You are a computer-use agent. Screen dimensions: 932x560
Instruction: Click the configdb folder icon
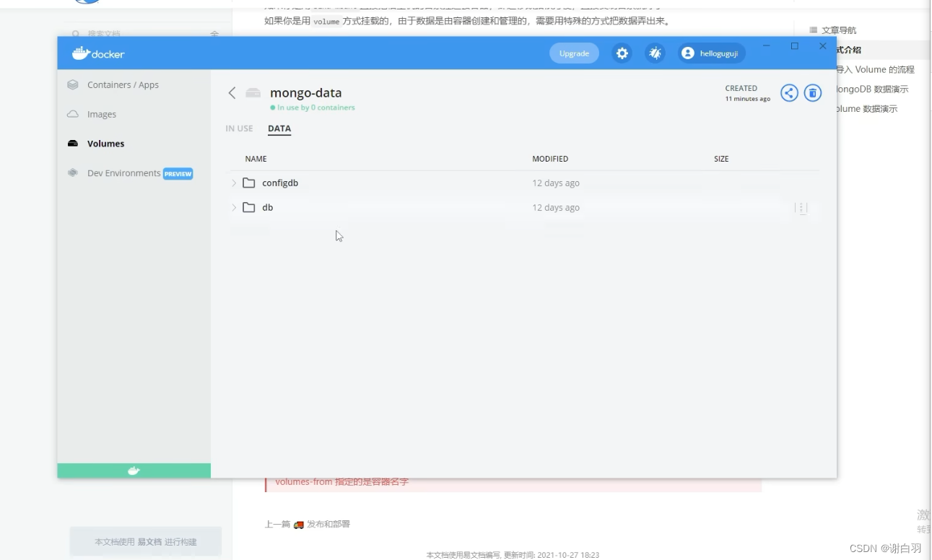249,183
